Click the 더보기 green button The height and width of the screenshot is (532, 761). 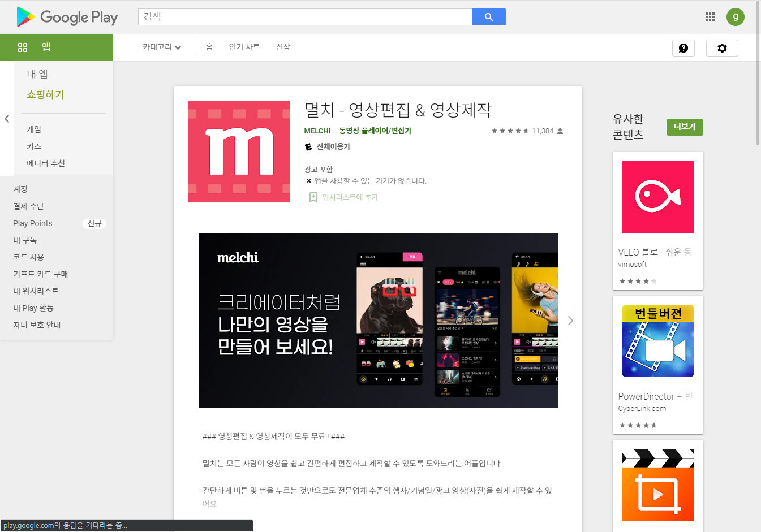click(685, 127)
